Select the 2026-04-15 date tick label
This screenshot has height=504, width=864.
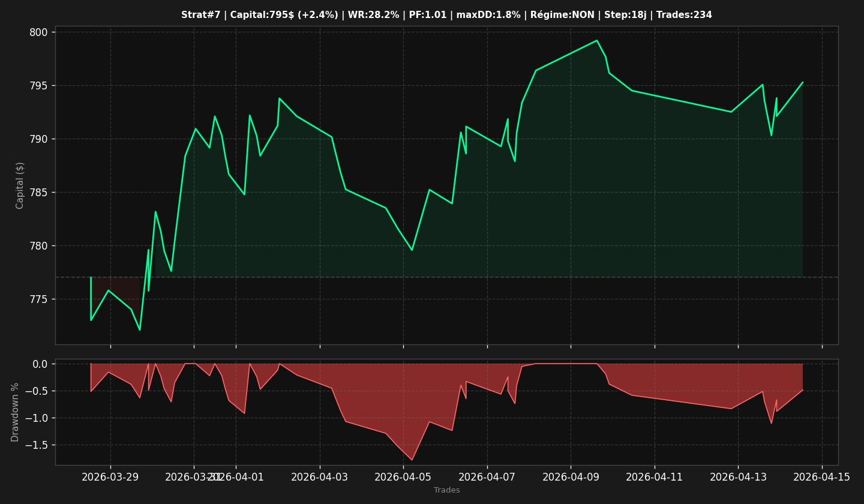(822, 477)
